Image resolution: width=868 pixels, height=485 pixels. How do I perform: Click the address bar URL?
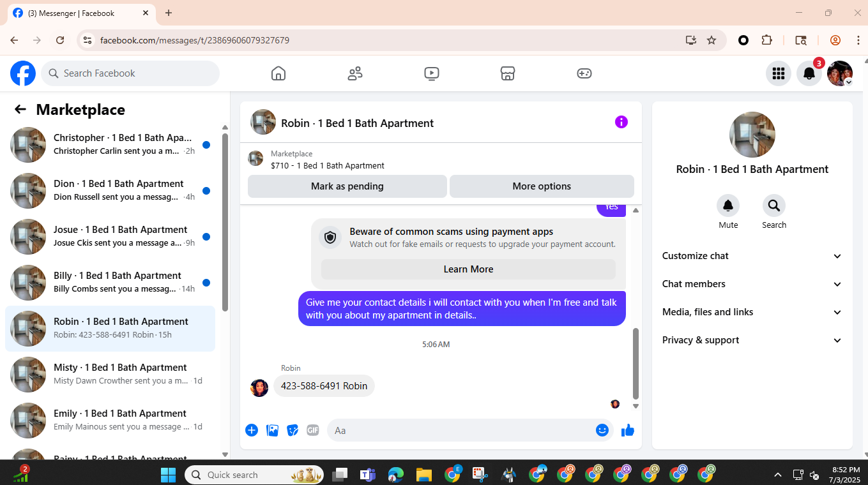195,40
